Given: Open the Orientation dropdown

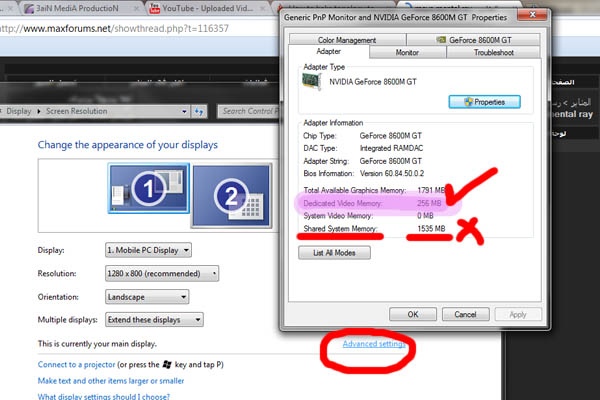Looking at the screenshot, I should click(x=147, y=297).
